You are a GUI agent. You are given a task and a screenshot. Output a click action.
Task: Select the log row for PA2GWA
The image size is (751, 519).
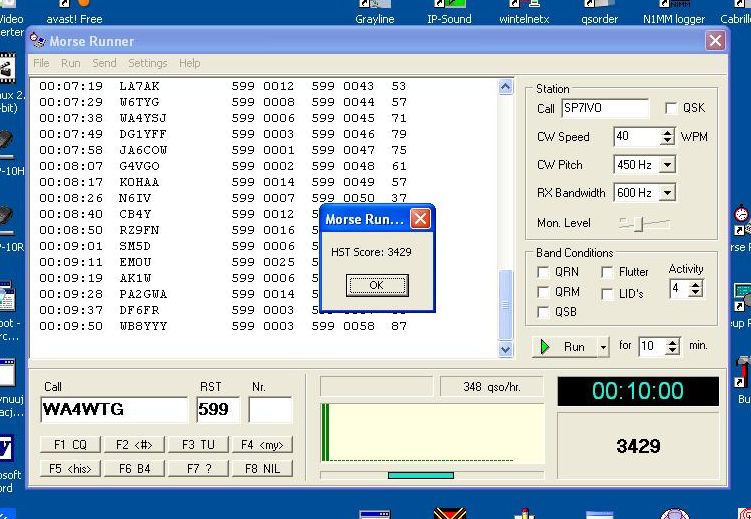223,294
